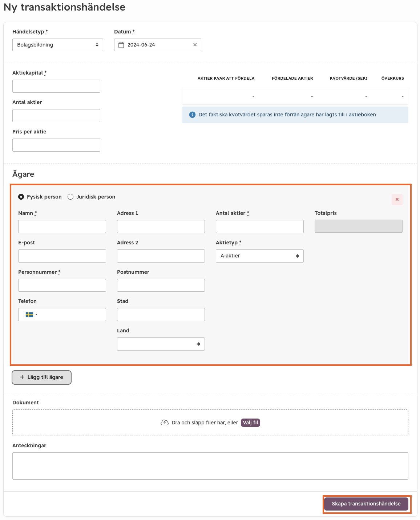Focus the Aktiekapital input field
The image size is (420, 520).
pyautogui.click(x=56, y=86)
